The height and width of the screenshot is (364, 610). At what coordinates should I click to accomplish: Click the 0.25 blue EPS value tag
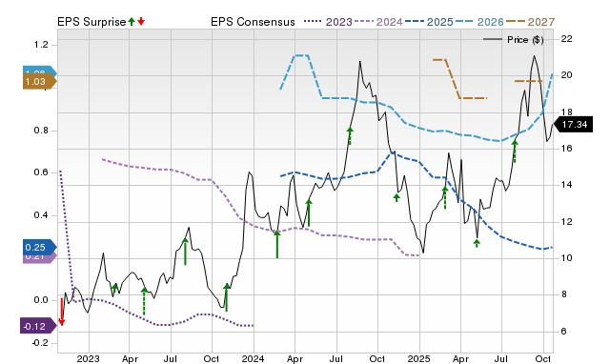[40, 248]
